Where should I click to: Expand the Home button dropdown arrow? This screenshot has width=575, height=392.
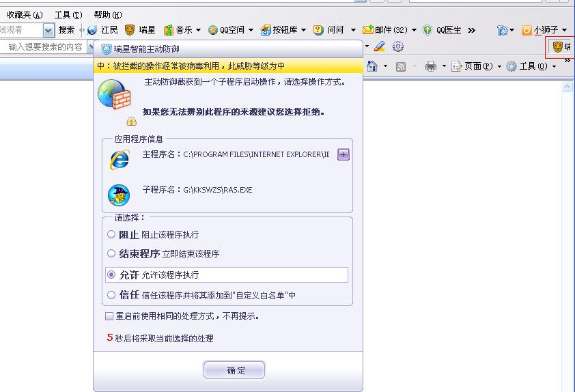point(385,66)
